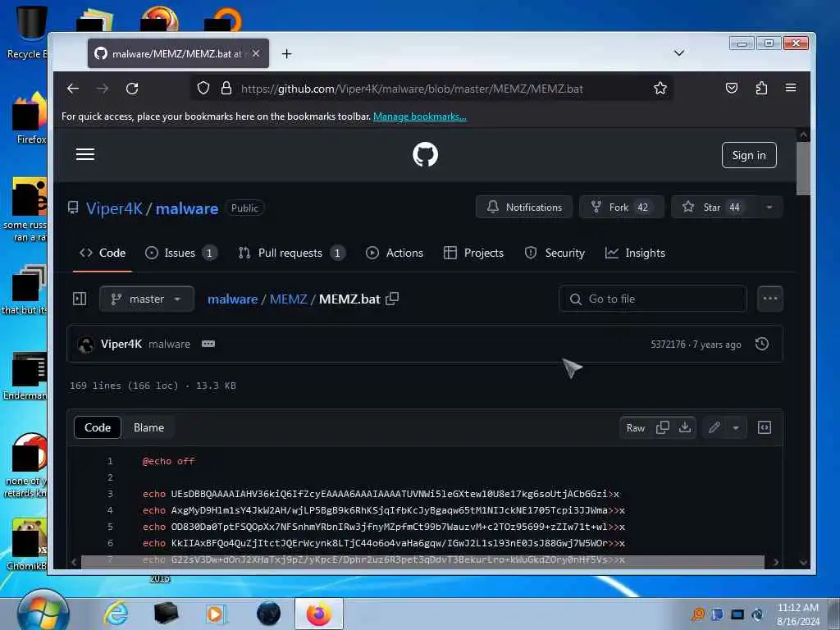The height and width of the screenshot is (630, 840).
Task: Open the Insights tab
Action: coord(635,253)
